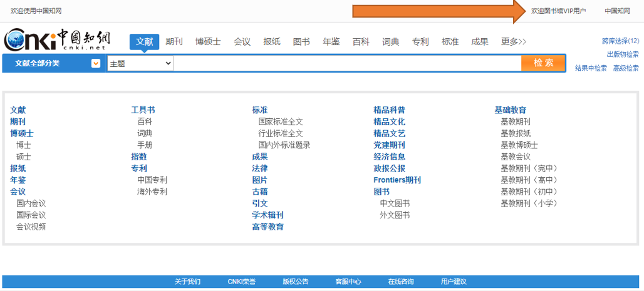The width and height of the screenshot is (644, 291).
Task: Open 客服中心 in the footer bar
Action: pyautogui.click(x=348, y=282)
